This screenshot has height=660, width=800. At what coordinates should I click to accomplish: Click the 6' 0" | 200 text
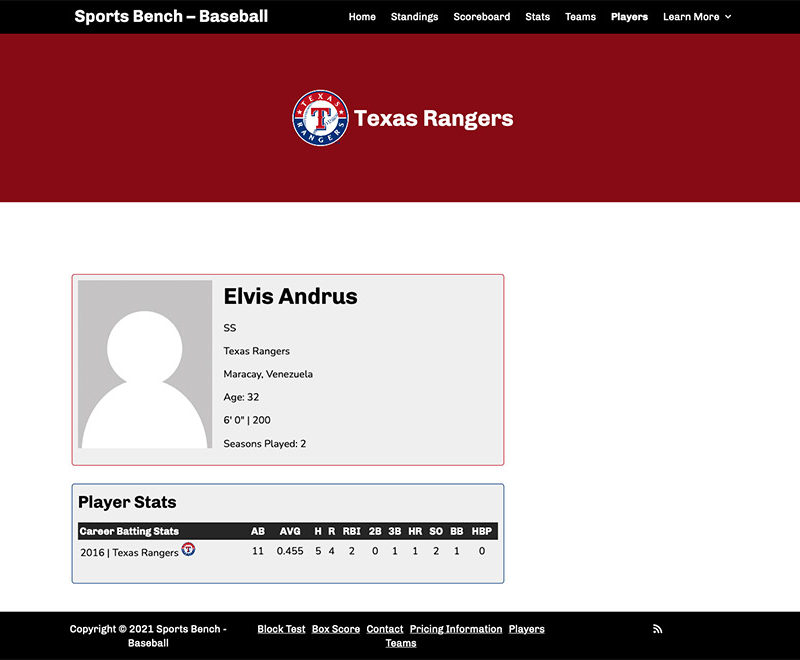(x=247, y=420)
